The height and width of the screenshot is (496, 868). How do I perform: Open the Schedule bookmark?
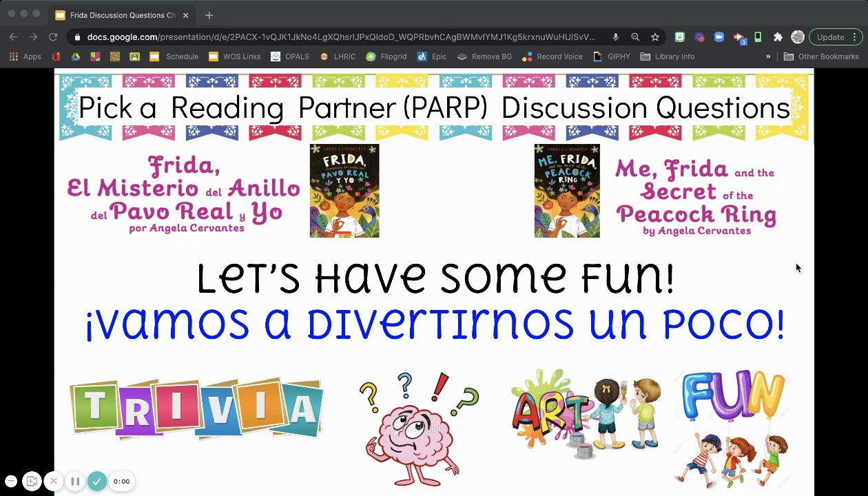click(x=175, y=56)
